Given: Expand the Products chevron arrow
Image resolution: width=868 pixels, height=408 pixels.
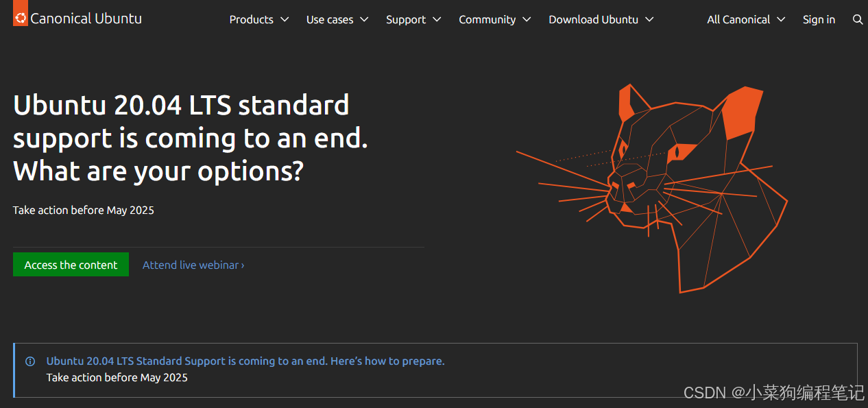Looking at the screenshot, I should pyautogui.click(x=285, y=19).
